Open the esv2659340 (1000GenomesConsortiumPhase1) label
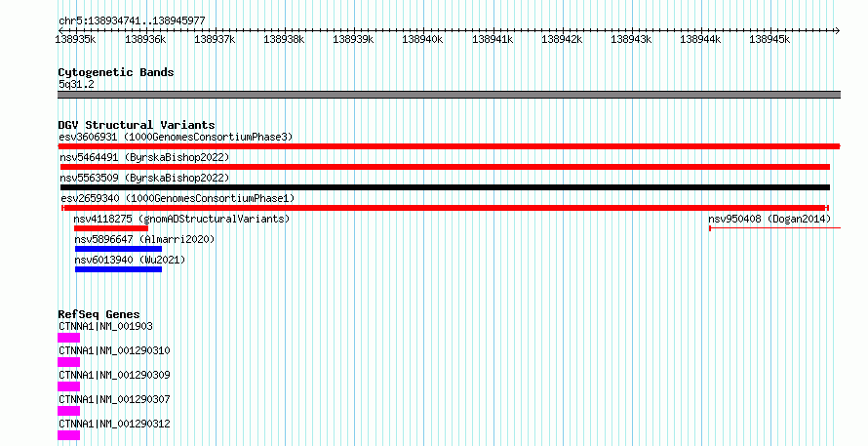868x446 pixels. [178, 198]
